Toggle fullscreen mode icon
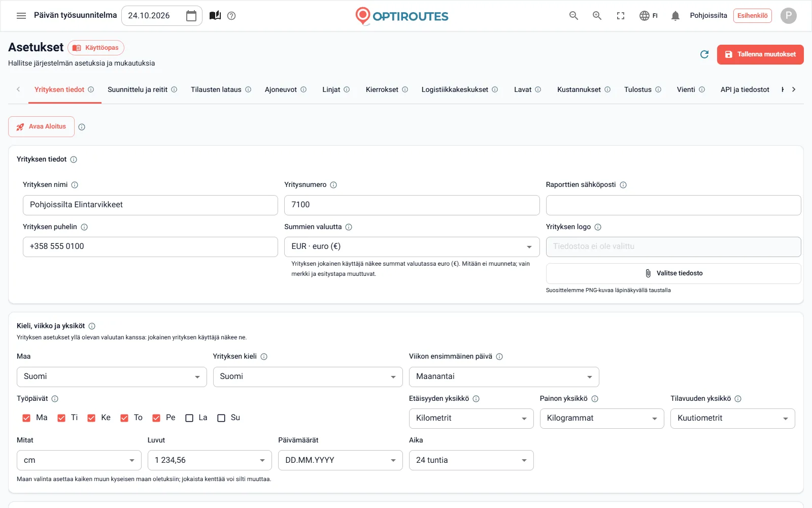 [x=621, y=16]
